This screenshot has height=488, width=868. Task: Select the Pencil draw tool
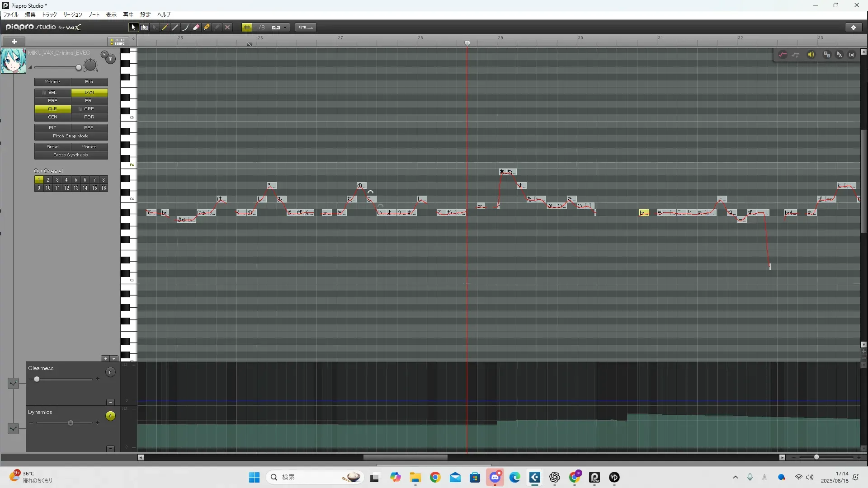(165, 28)
